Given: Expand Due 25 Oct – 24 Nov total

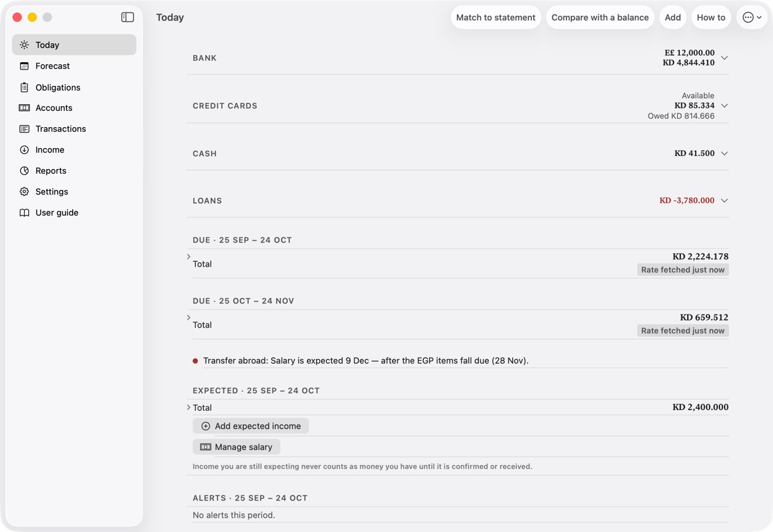Looking at the screenshot, I should pyautogui.click(x=189, y=318).
